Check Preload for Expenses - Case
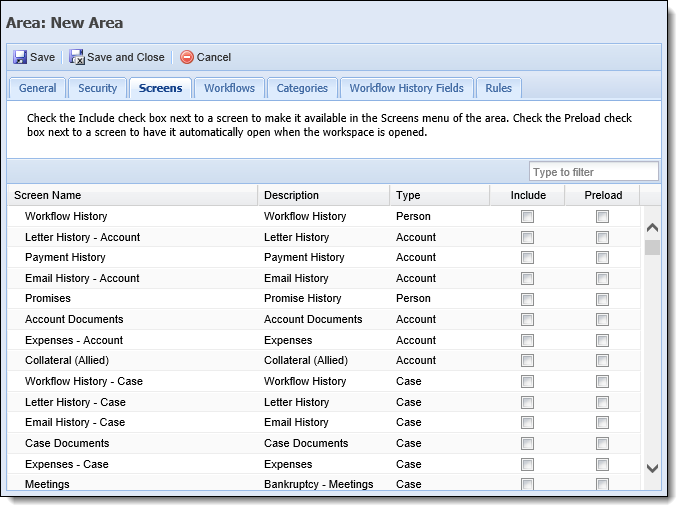 tap(602, 465)
